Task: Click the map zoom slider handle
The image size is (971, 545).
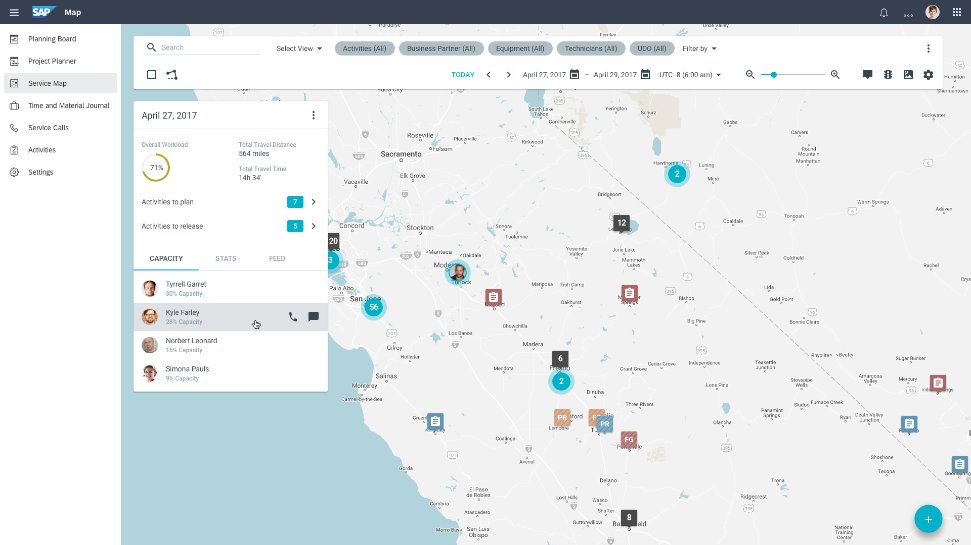Action: point(774,75)
